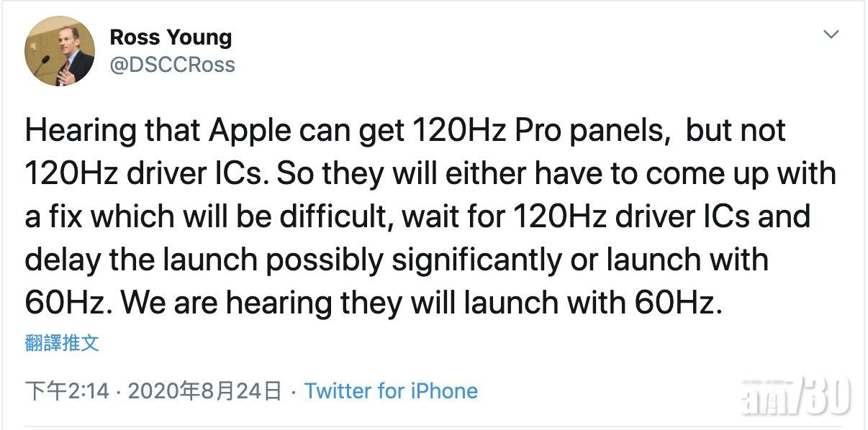This screenshot has width=868, height=430.
Task: Expand the tweet options chevron
Action: [831, 35]
